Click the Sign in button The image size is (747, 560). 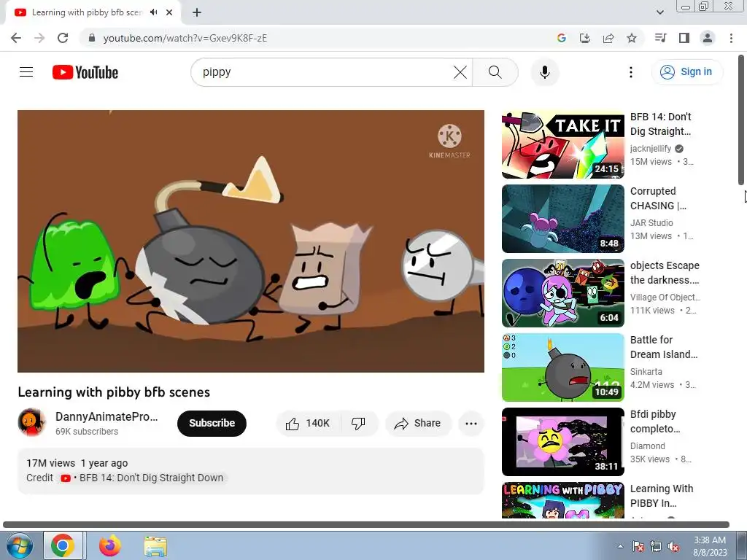pyautogui.click(x=686, y=72)
